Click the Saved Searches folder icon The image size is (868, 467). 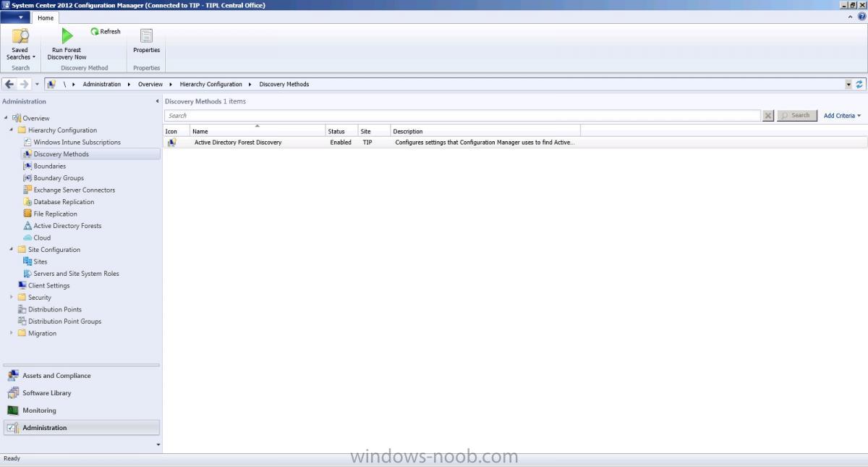tap(20, 36)
